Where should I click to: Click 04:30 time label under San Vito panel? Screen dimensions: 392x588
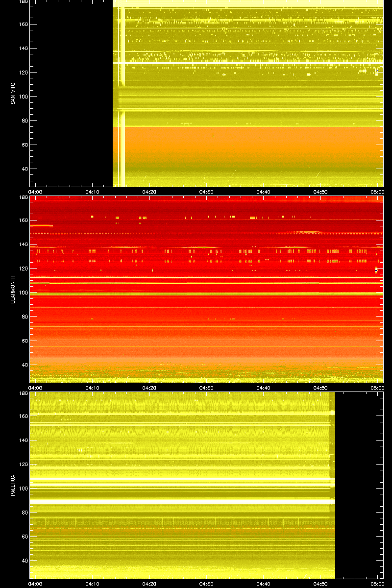click(x=206, y=192)
